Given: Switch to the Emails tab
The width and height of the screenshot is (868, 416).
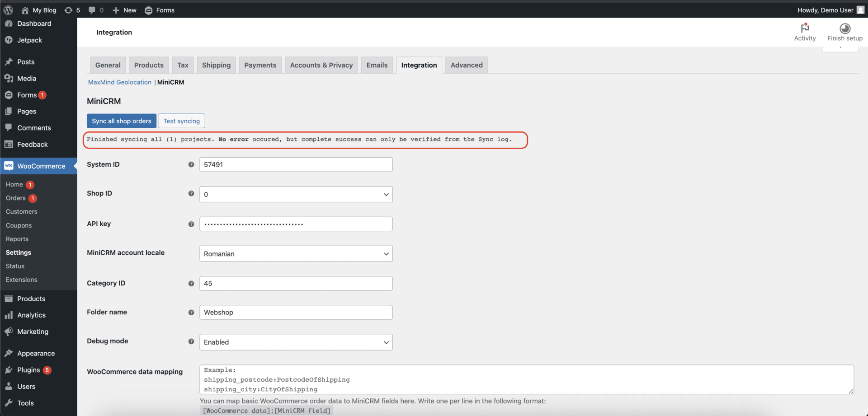Looking at the screenshot, I should point(377,65).
